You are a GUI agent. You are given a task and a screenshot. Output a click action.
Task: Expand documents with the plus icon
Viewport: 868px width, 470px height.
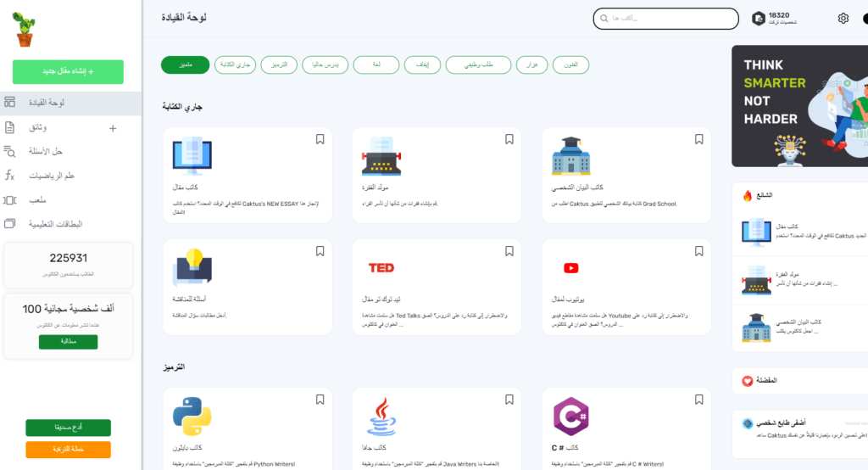tap(113, 128)
